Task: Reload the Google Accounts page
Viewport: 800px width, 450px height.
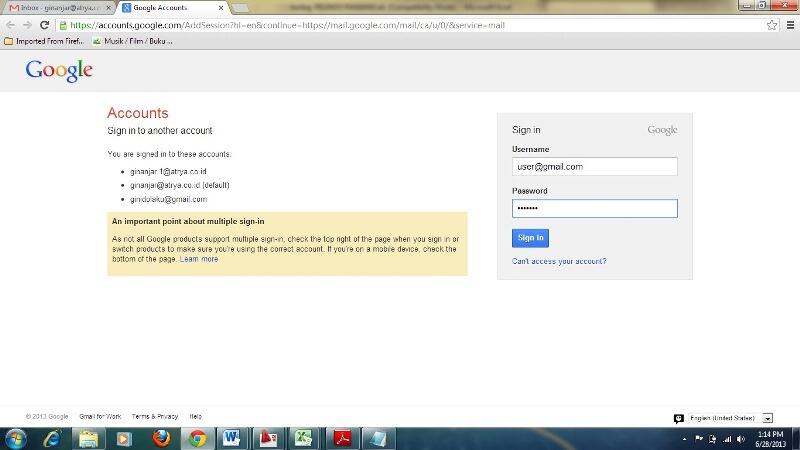Action: pos(44,25)
